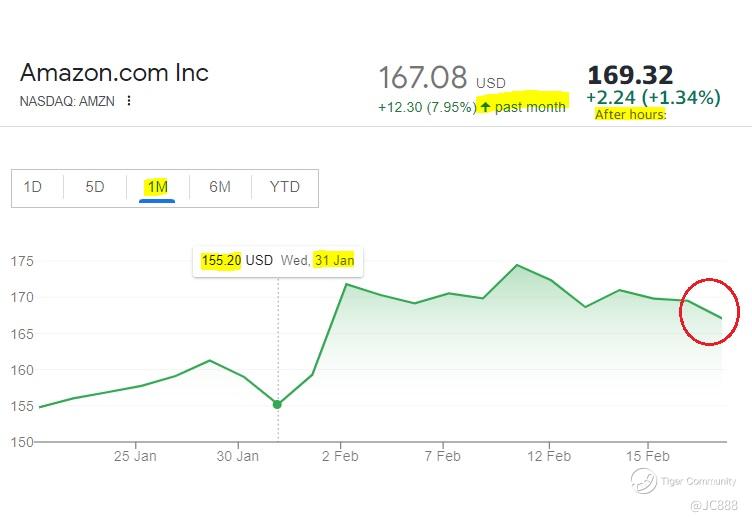Click the green data point on 31 Jan

coord(277,405)
